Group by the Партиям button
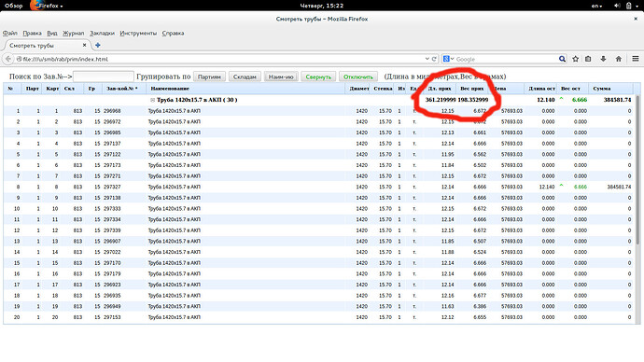Screen dimensions: 644x362 (x=209, y=77)
